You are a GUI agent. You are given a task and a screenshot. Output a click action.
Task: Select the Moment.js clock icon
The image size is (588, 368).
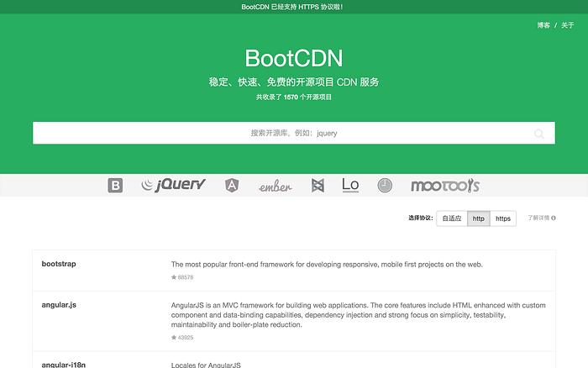385,186
